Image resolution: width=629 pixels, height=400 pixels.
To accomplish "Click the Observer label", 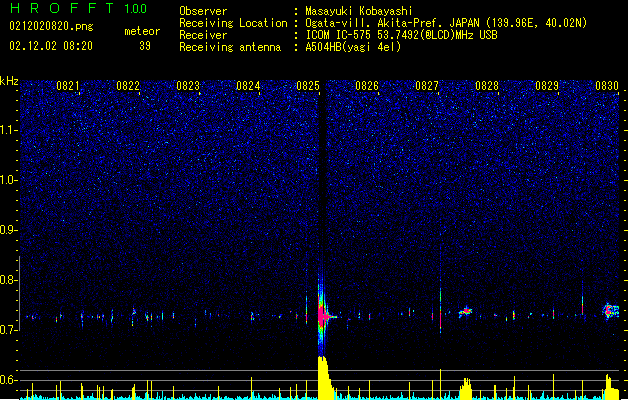I will click(203, 11).
